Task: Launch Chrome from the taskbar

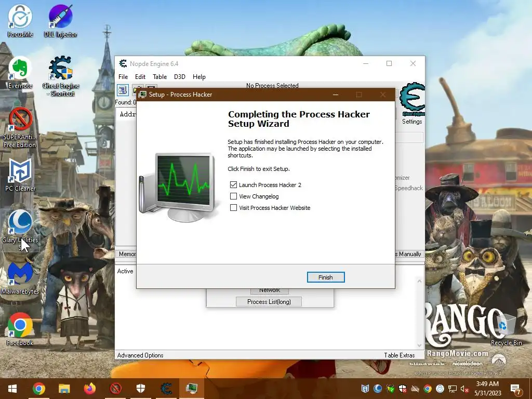Action: point(38,389)
